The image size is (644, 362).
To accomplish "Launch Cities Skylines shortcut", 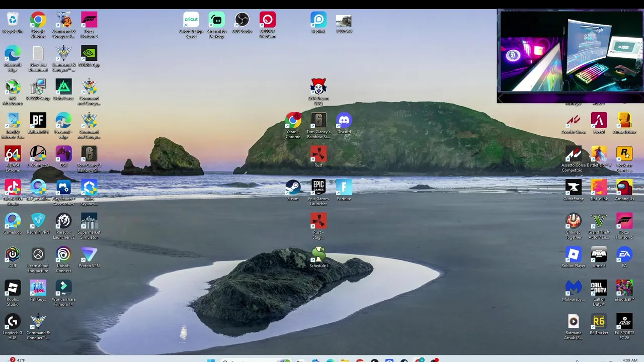I will pyautogui.click(x=89, y=193).
